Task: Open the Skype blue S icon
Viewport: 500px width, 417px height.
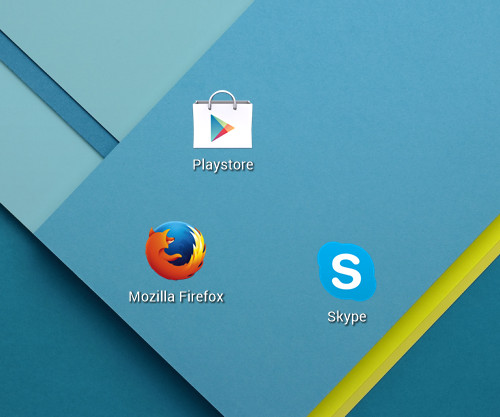Action: point(347,271)
